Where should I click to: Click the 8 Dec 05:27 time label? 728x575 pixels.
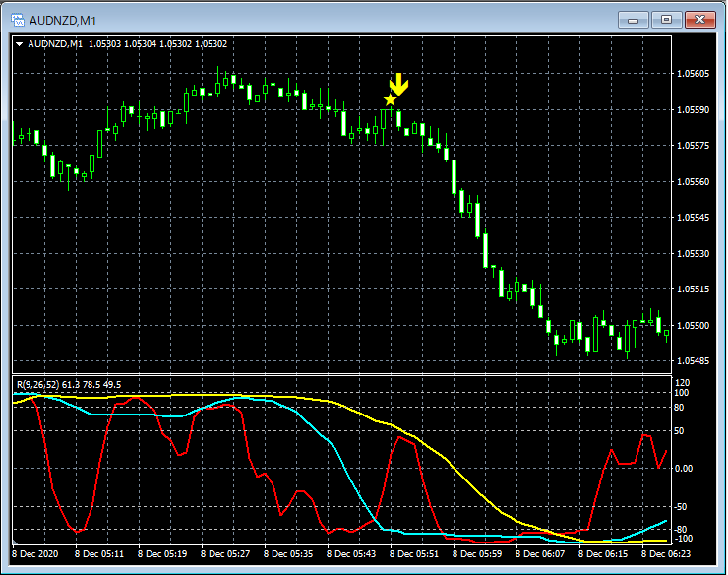(224, 554)
